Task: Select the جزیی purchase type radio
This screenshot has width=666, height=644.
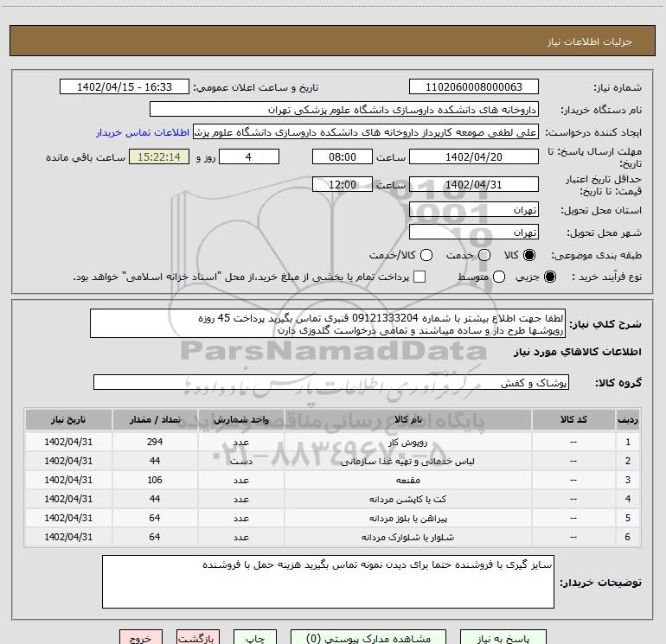Action: coord(550,277)
